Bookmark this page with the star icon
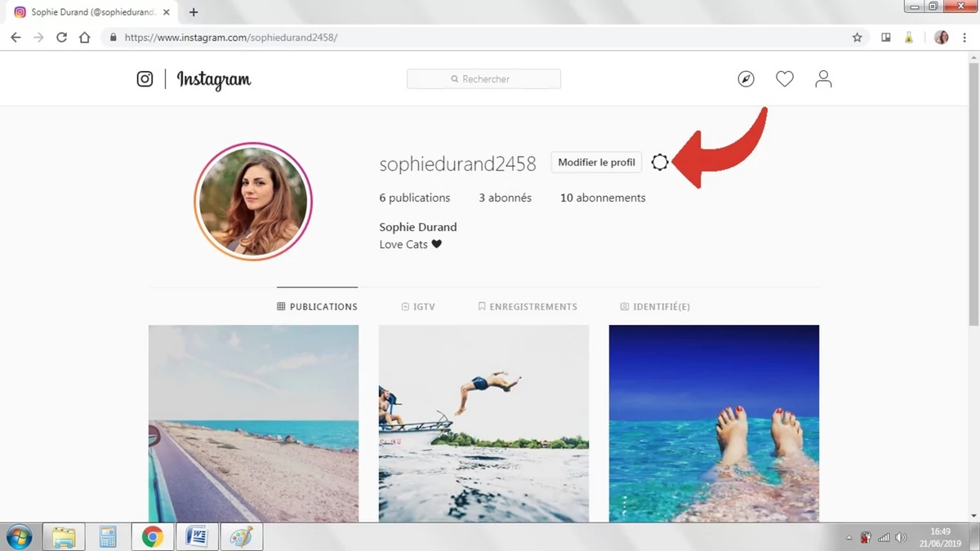Viewport: 980px width, 551px height. tap(857, 38)
